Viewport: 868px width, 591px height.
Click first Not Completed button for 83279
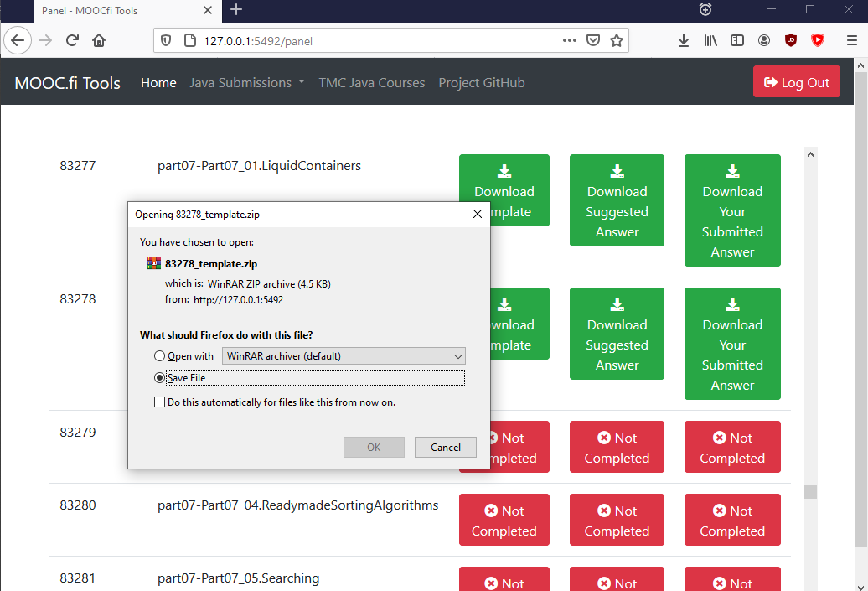(519, 447)
